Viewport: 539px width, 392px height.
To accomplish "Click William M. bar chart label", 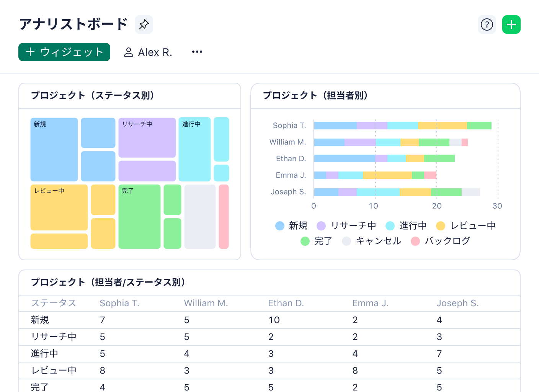I will 287,142.
